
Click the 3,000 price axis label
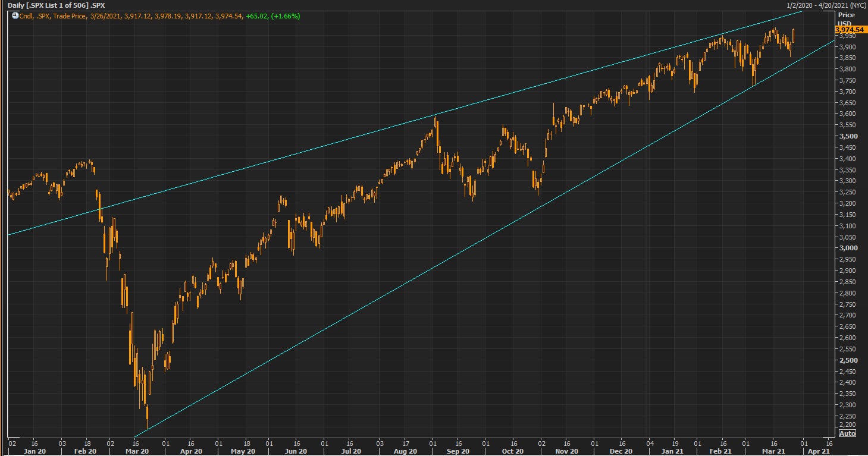pyautogui.click(x=848, y=248)
